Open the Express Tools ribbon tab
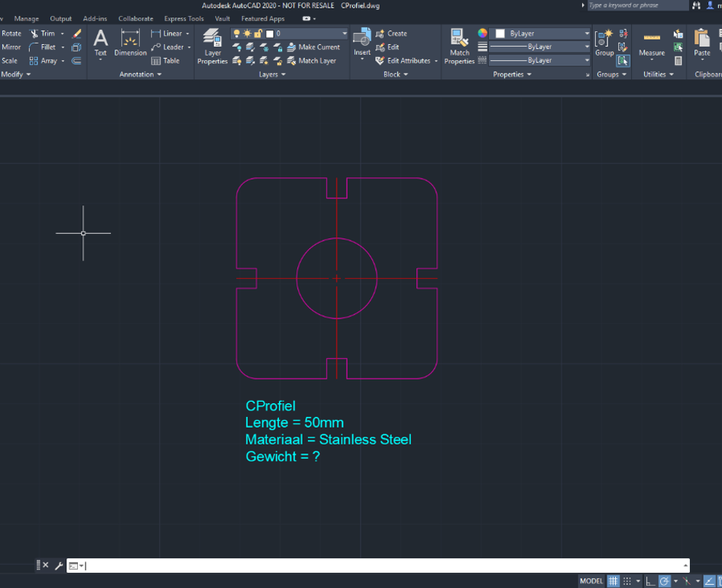Screen dimensions: 722x588 tap(183, 18)
